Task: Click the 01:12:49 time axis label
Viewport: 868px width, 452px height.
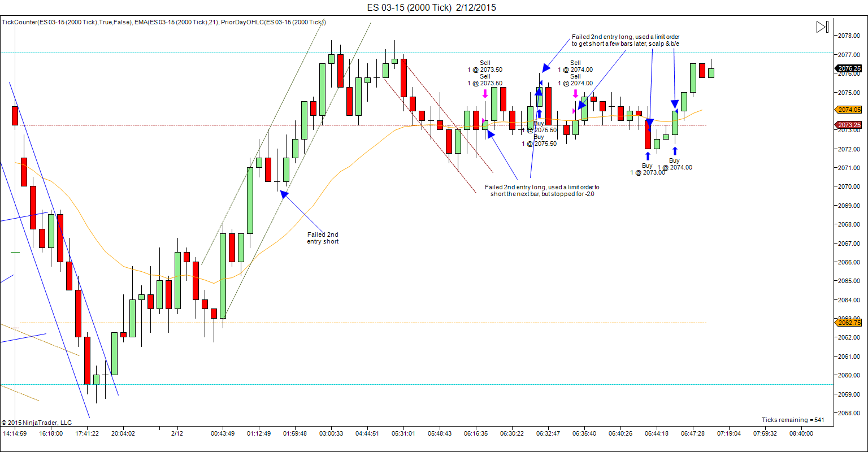Action: tap(259, 434)
